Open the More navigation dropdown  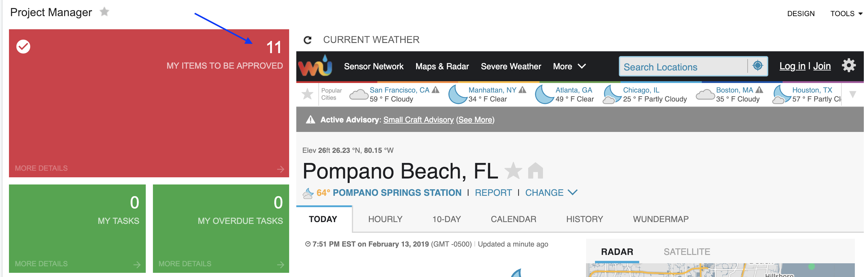[569, 66]
